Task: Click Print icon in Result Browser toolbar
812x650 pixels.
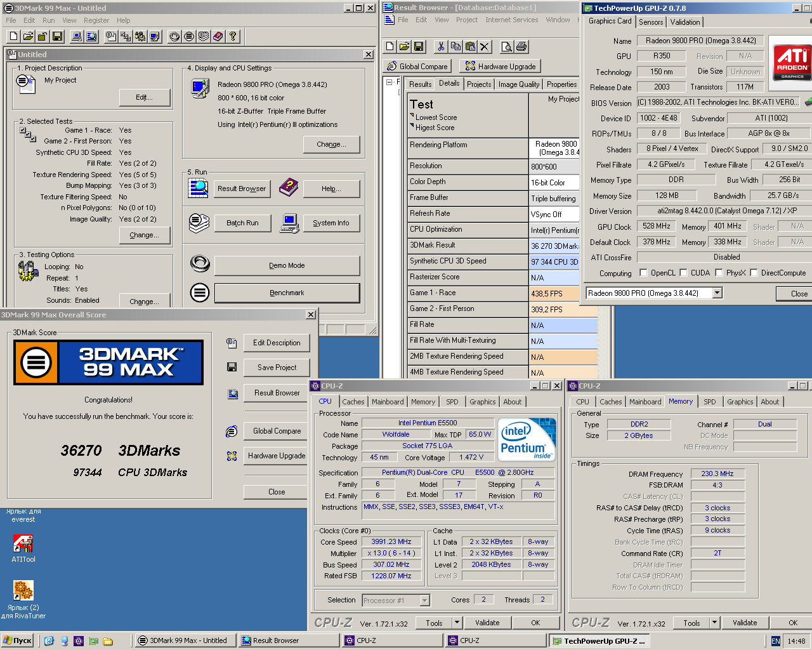Action: [521, 46]
